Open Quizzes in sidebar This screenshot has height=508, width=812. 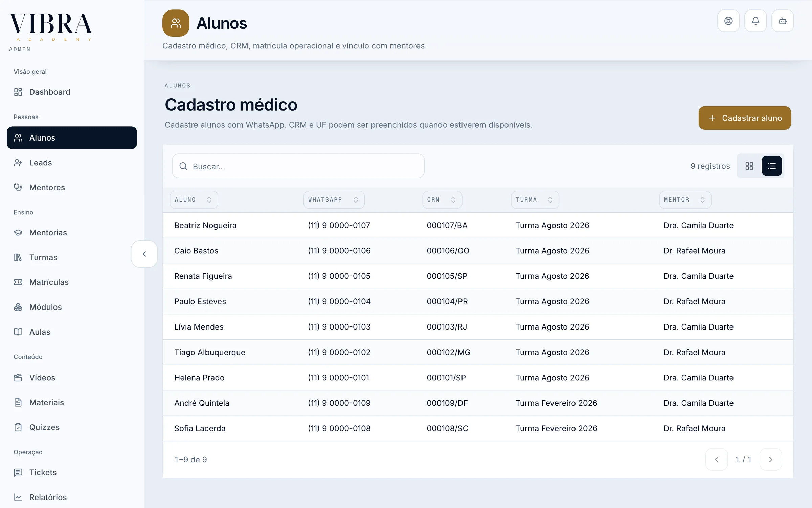point(72,427)
